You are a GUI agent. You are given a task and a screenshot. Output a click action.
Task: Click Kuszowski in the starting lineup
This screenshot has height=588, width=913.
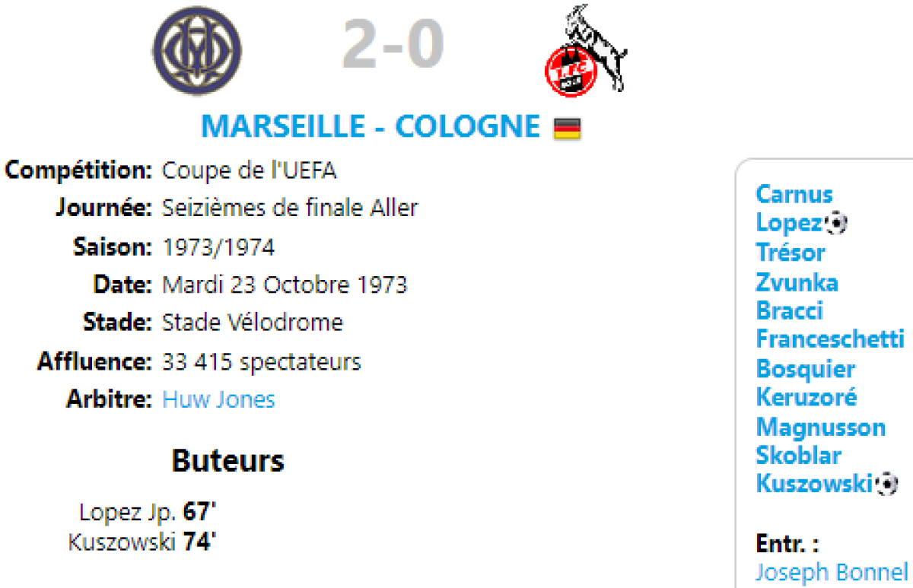(x=814, y=483)
